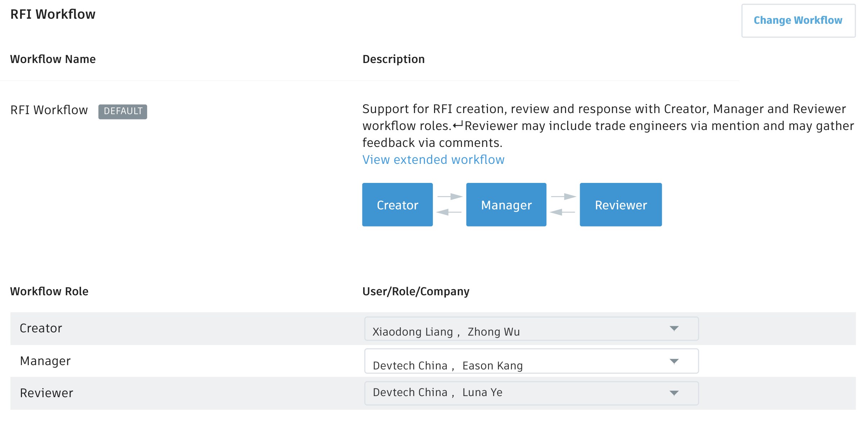Image resolution: width=868 pixels, height=422 pixels.
Task: Expand the Creator users dropdown
Action: tap(674, 328)
